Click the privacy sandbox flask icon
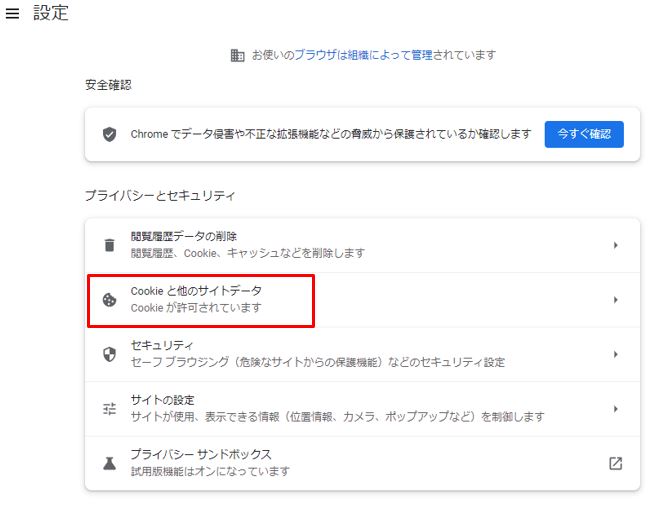Image resolution: width=655 pixels, height=505 pixels. (x=109, y=463)
